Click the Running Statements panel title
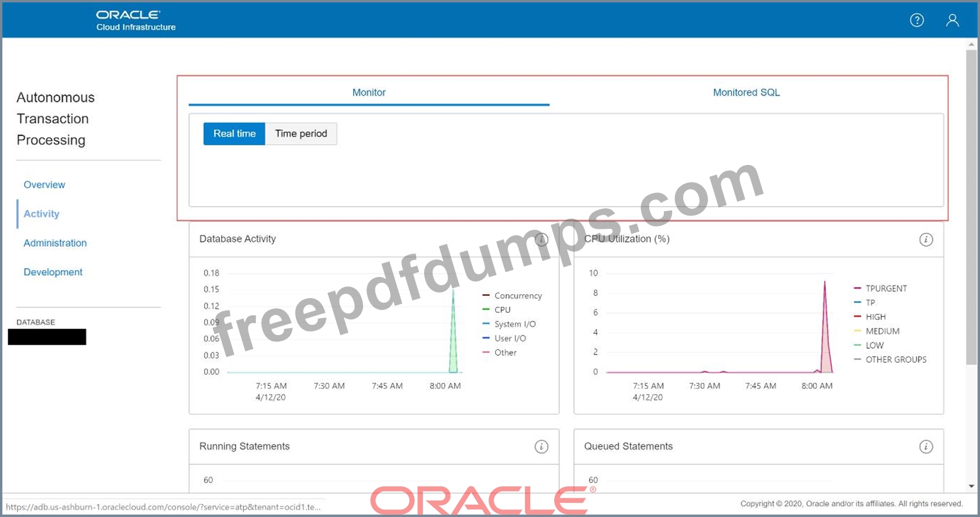The width and height of the screenshot is (980, 517). [245, 447]
